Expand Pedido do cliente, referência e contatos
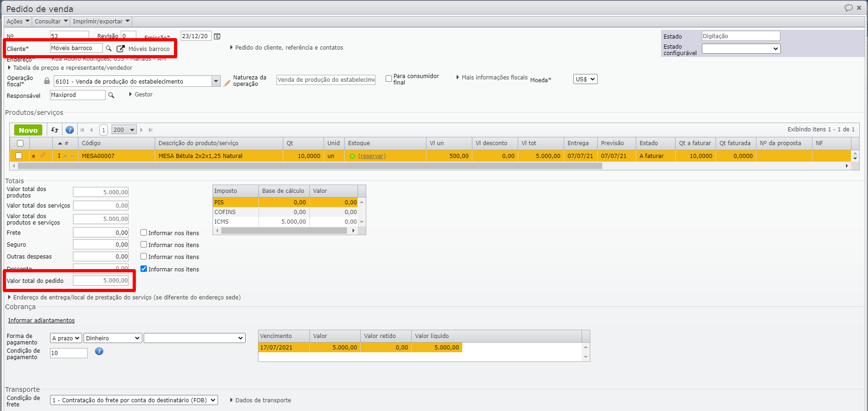Image resolution: width=868 pixels, height=411 pixels. [286, 47]
